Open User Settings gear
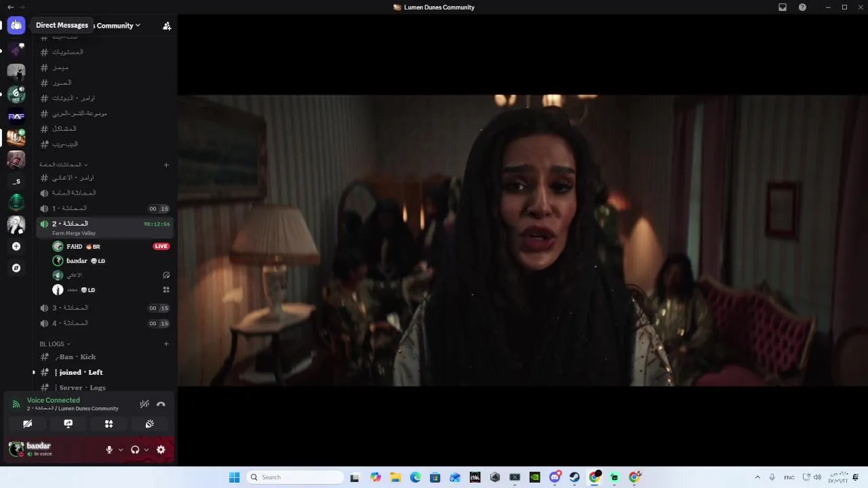The width and height of the screenshot is (868, 488). [161, 449]
